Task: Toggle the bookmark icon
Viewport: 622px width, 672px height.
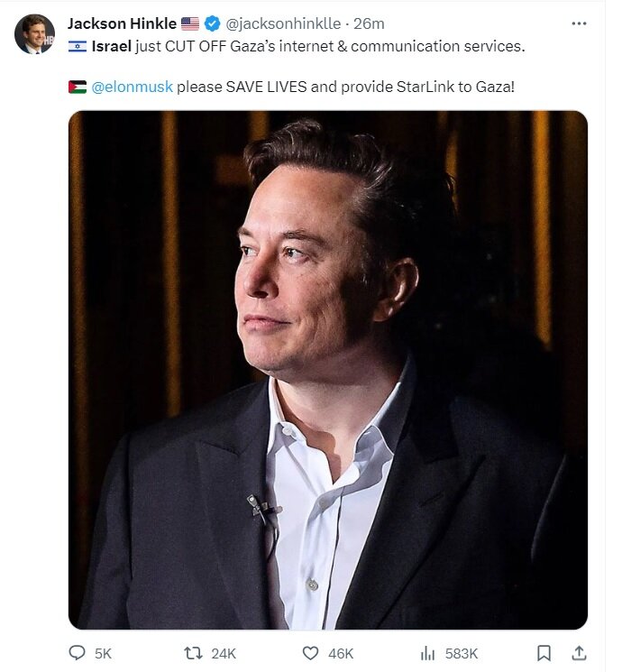Action: pyautogui.click(x=544, y=652)
